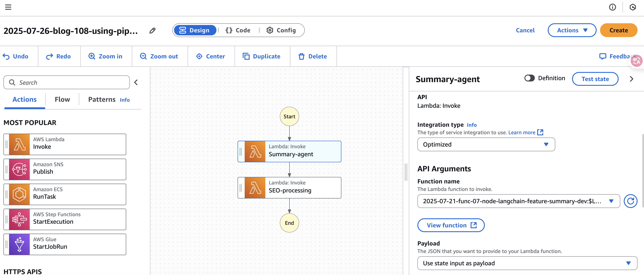Switch to Code mode
This screenshot has width=644, height=275.
[238, 30]
